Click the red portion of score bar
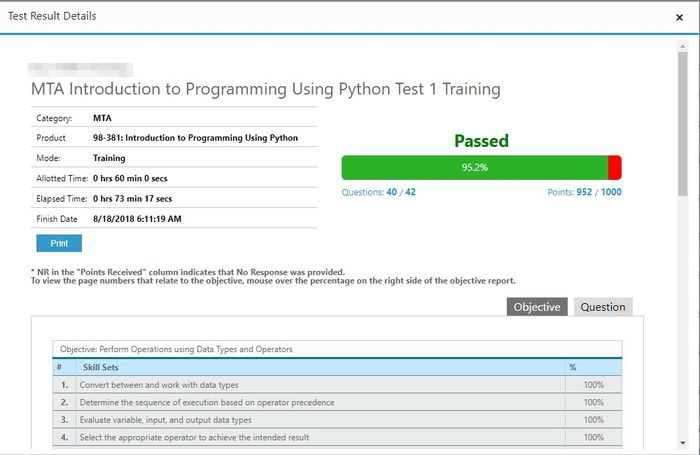Screen dimensions: 700x455 tap(614, 167)
